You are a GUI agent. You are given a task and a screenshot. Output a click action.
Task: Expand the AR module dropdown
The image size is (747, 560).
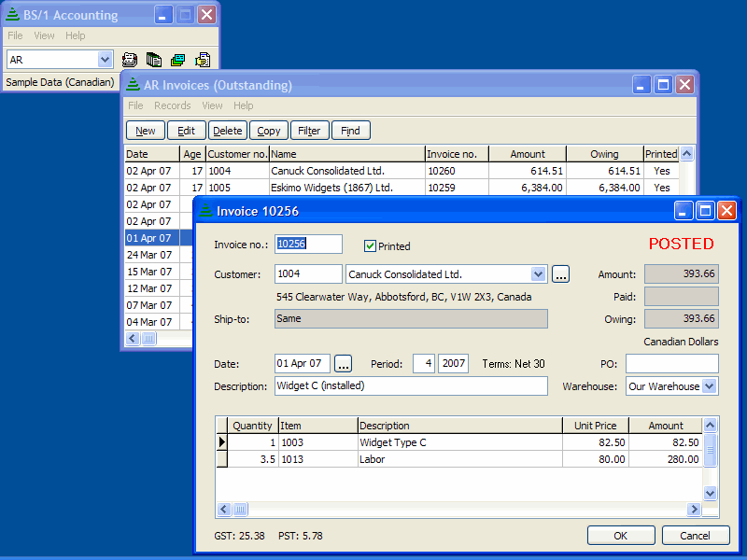point(105,60)
